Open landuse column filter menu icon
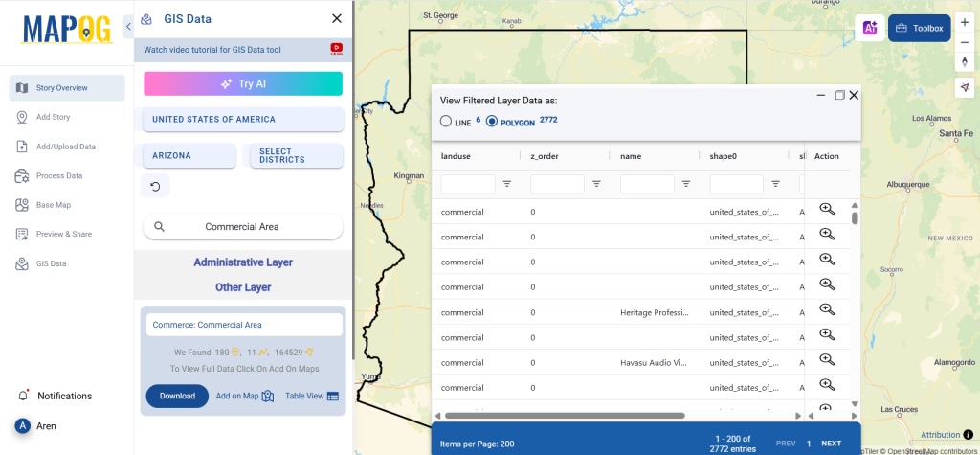 tap(507, 183)
